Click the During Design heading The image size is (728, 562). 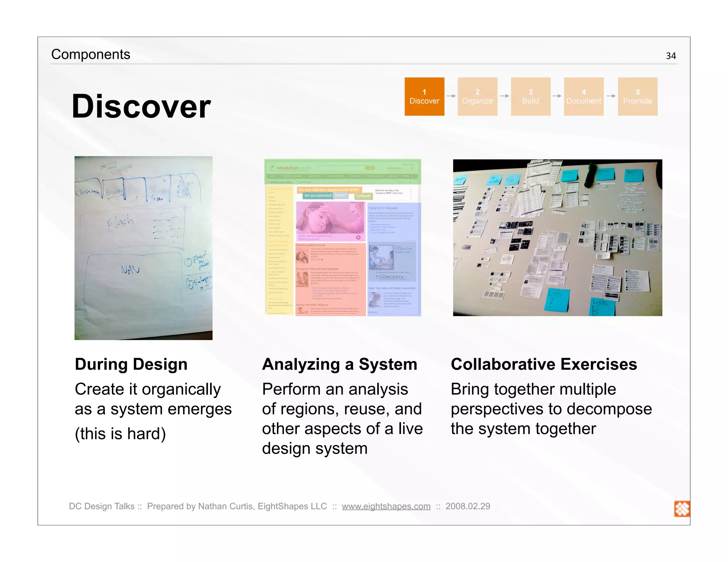[x=131, y=364]
